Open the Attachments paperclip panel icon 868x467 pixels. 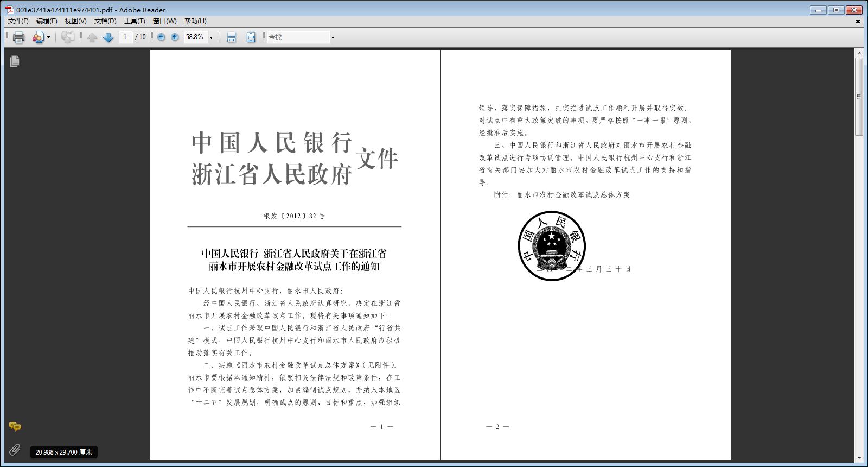click(15, 449)
